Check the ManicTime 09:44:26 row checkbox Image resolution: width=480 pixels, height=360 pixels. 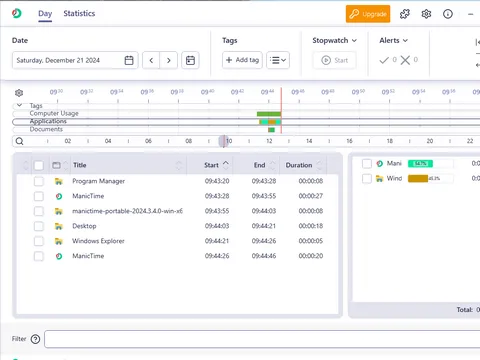[39, 256]
